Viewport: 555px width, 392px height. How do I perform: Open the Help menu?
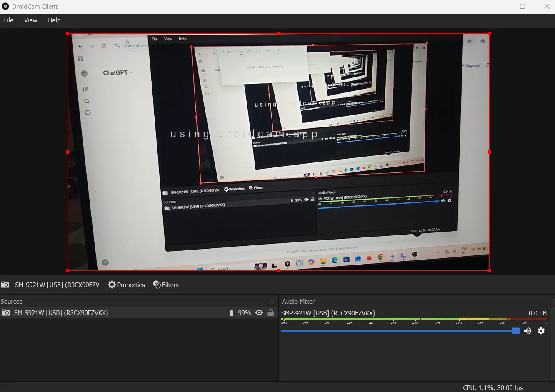tap(54, 20)
